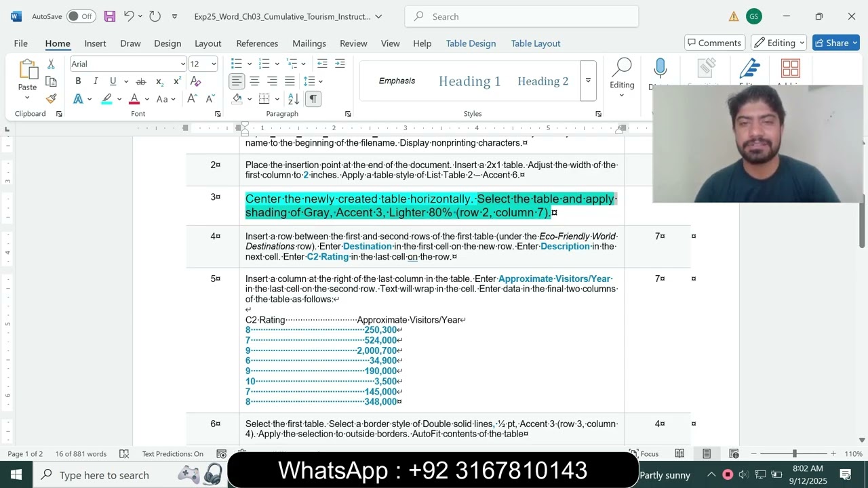
Task: Click the Windows Start button
Action: click(x=16, y=474)
